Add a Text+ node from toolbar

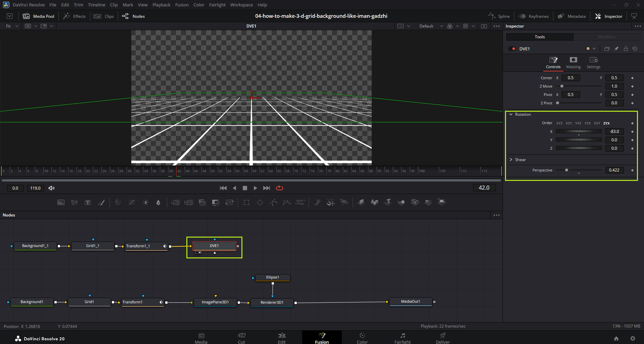pyautogui.click(x=88, y=202)
